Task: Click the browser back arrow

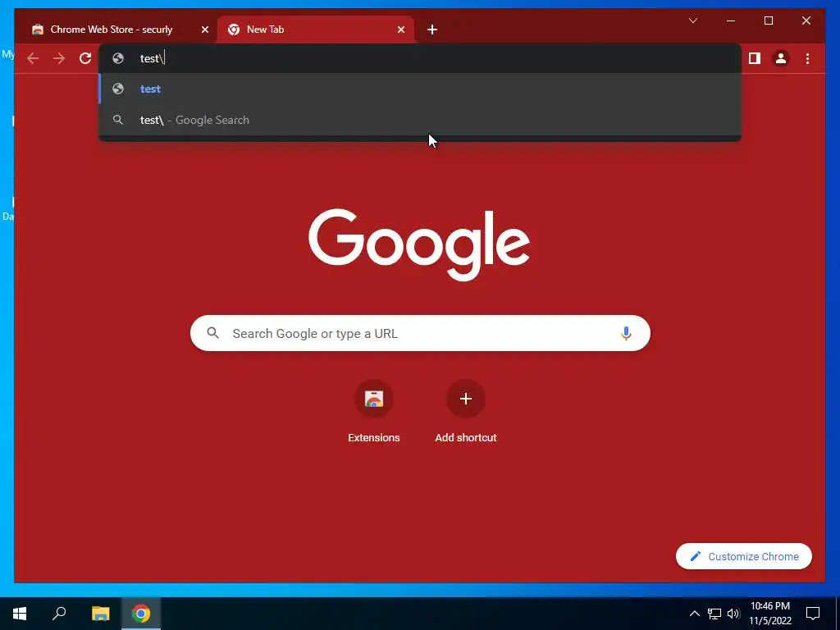Action: pos(33,58)
